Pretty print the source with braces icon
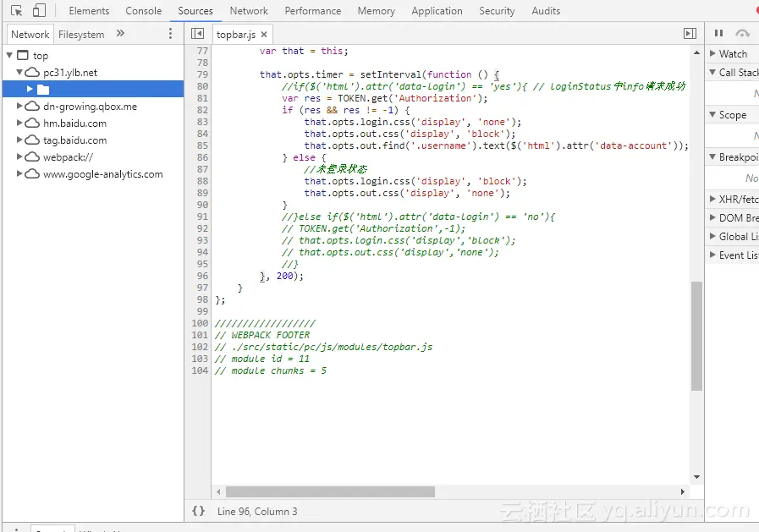759x532 pixels. pyautogui.click(x=199, y=511)
